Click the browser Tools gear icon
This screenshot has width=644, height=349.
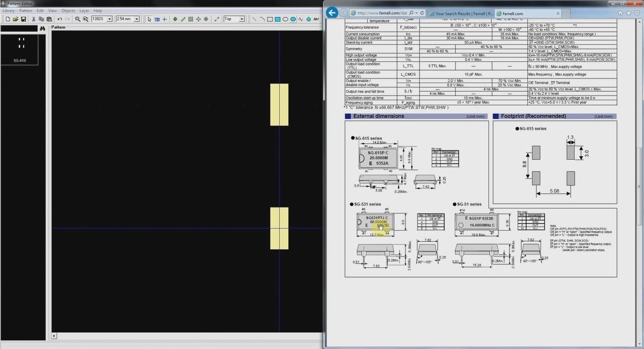coord(637,13)
